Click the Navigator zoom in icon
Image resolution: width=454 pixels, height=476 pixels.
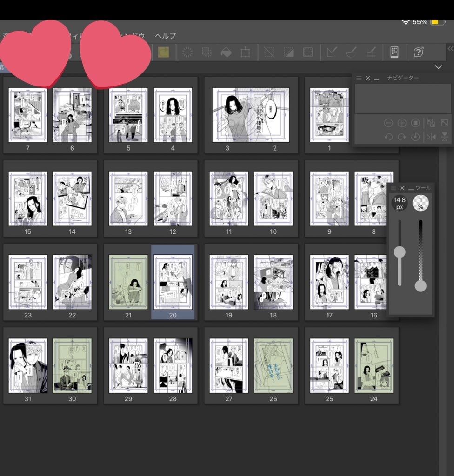pyautogui.click(x=402, y=123)
